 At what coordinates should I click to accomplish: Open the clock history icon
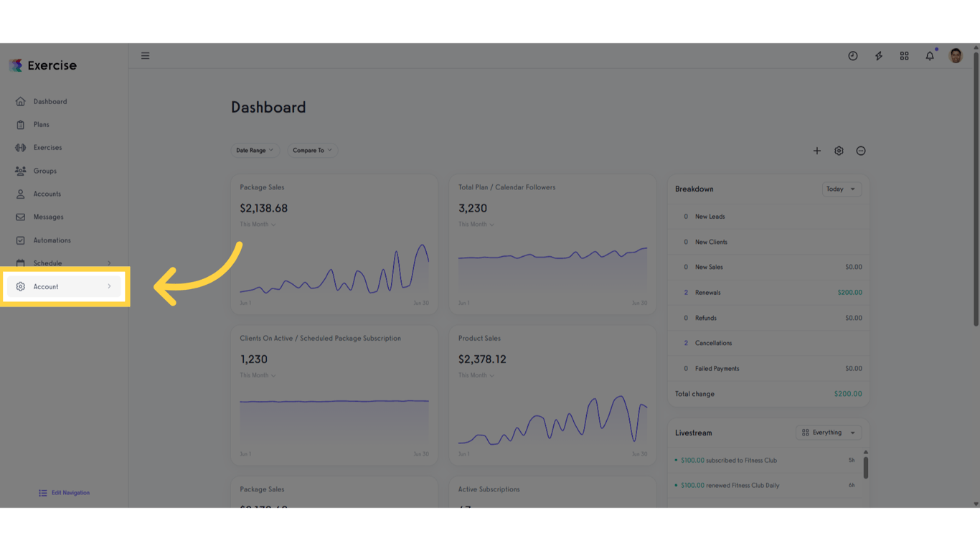pos(852,56)
